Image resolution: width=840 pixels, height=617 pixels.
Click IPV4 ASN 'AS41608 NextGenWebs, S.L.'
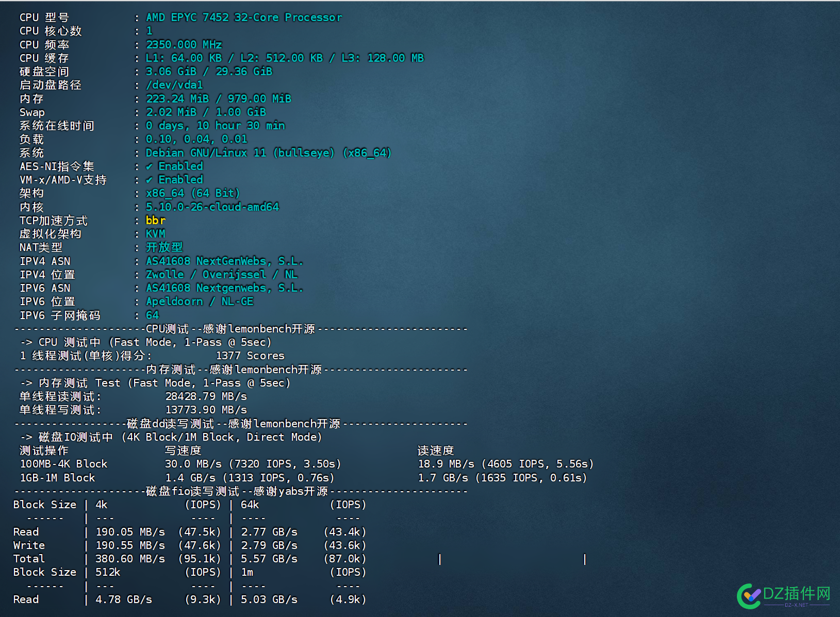224,261
